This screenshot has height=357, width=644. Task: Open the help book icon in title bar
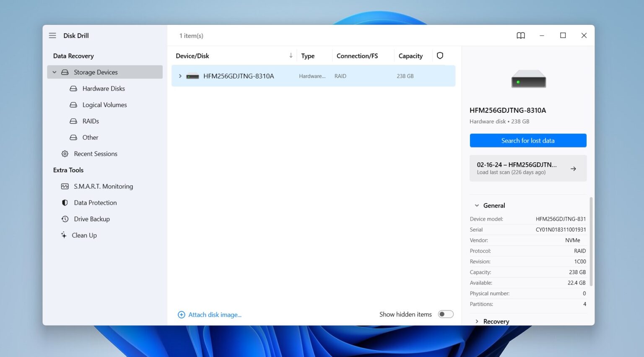pyautogui.click(x=520, y=36)
